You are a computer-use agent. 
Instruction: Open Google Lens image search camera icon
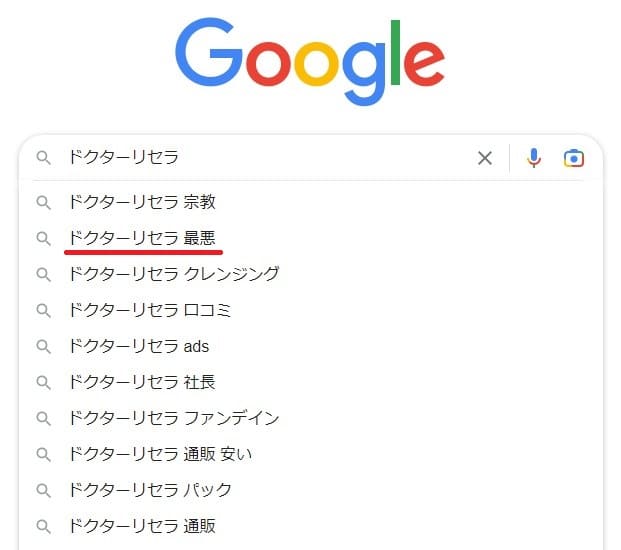tap(574, 158)
